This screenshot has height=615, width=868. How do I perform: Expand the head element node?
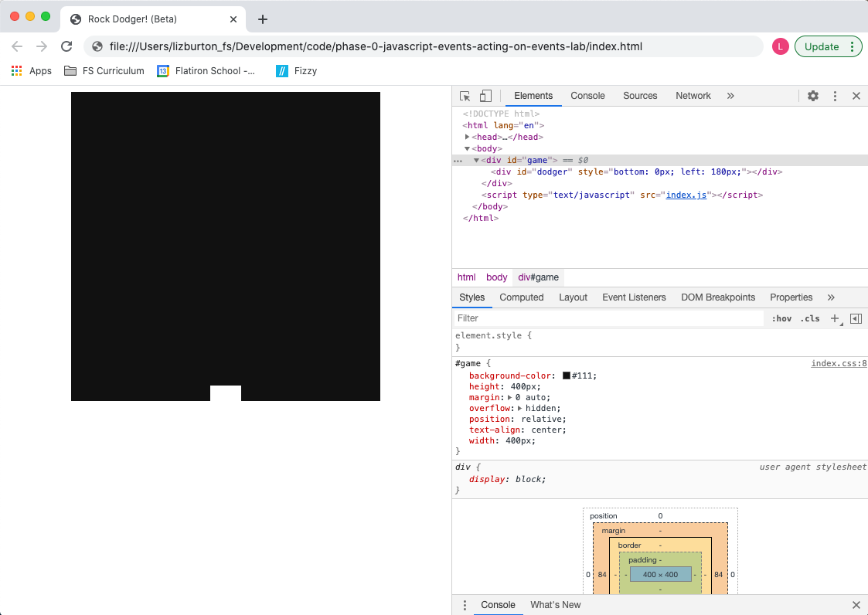(x=468, y=137)
